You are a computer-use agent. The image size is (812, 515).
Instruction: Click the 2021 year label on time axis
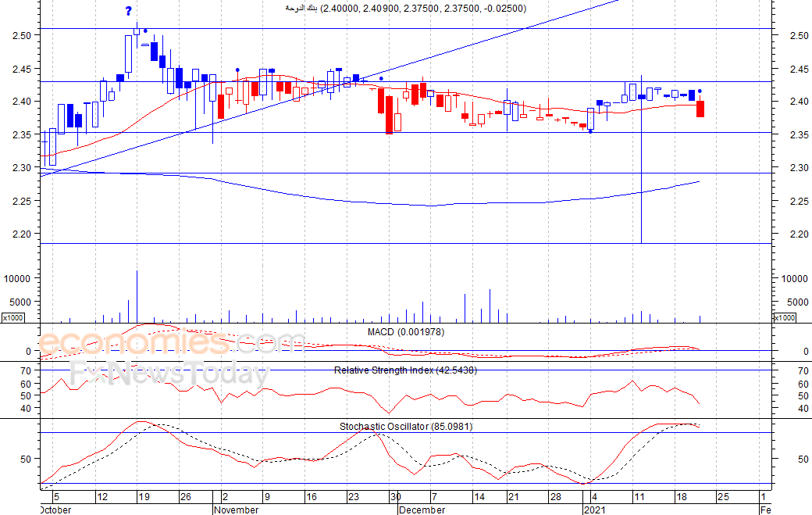[x=594, y=510]
